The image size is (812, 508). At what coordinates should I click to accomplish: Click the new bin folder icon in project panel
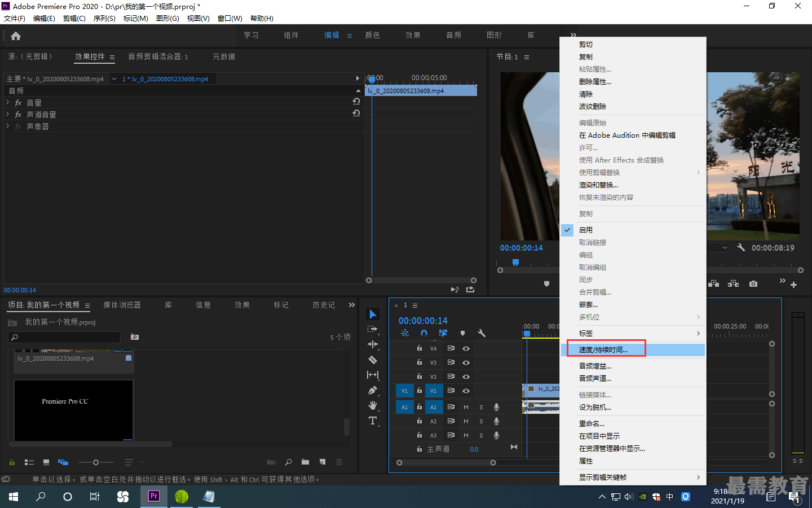point(305,462)
